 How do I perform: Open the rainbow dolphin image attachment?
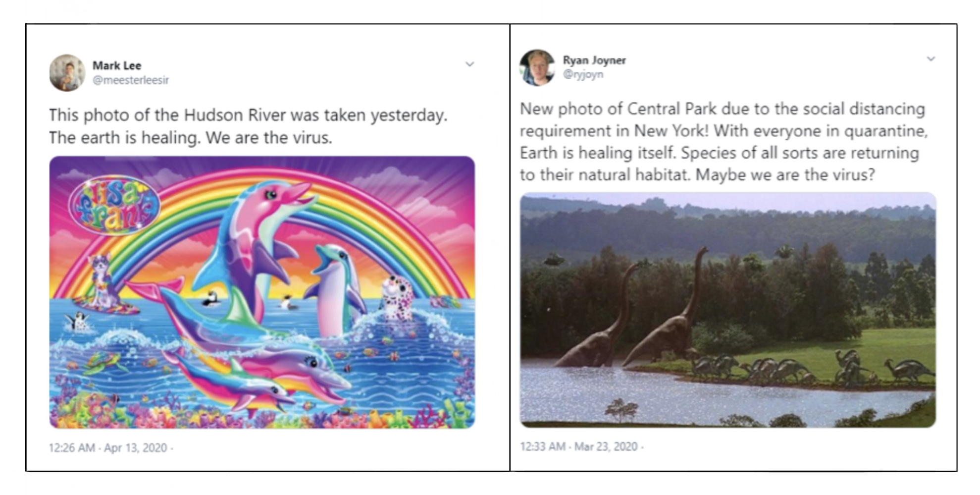coord(262,292)
